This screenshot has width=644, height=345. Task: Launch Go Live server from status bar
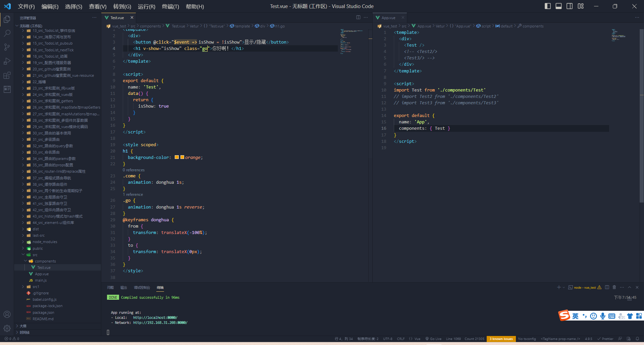(433, 339)
